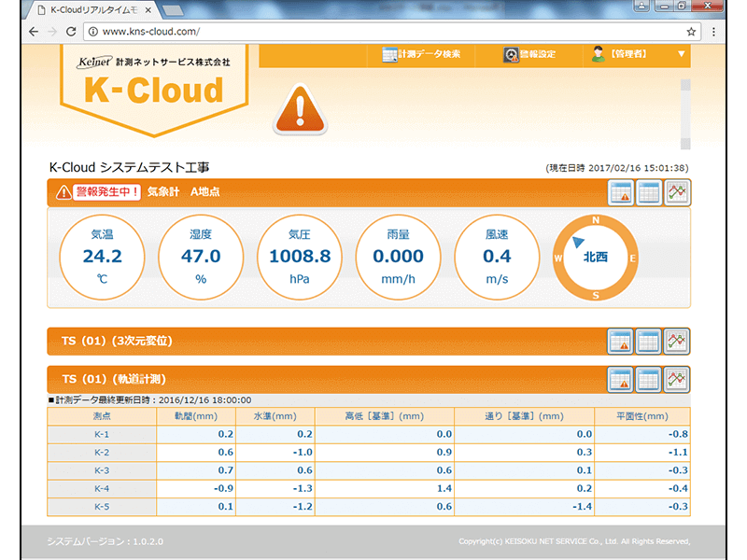Click the 測点 column header
Viewport: 747px width, 560px height.
(102, 416)
